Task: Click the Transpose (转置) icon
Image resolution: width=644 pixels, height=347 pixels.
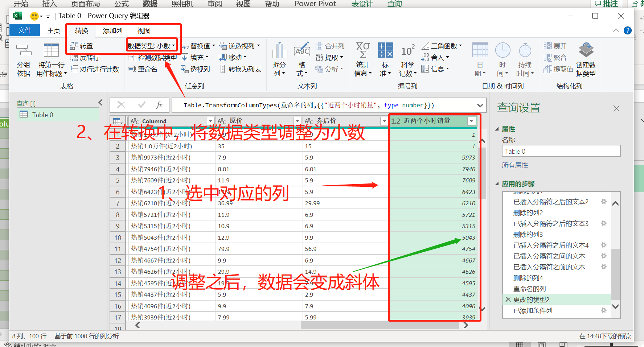Action: click(x=74, y=46)
